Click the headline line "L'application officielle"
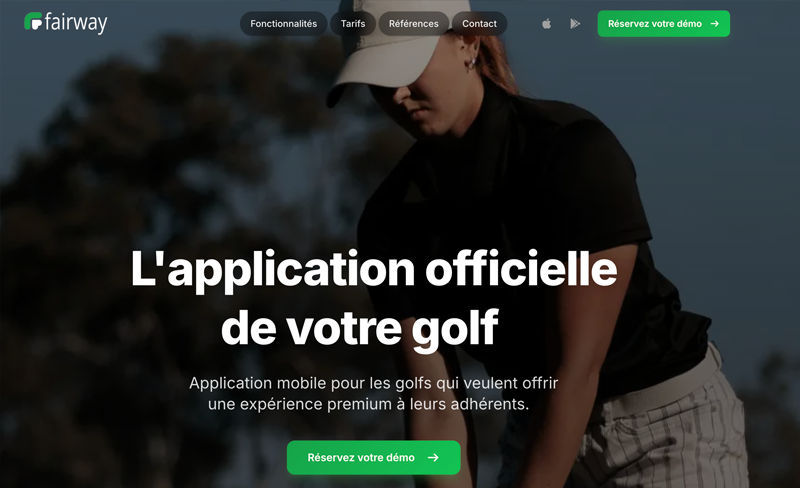Screen dimensions: 800x488 coord(374,270)
